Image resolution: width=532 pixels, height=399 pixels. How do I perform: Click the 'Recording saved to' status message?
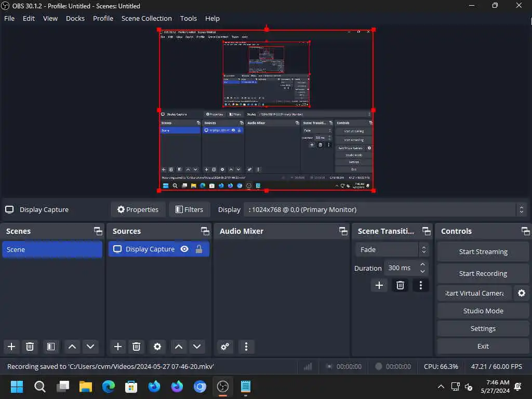[111, 366]
